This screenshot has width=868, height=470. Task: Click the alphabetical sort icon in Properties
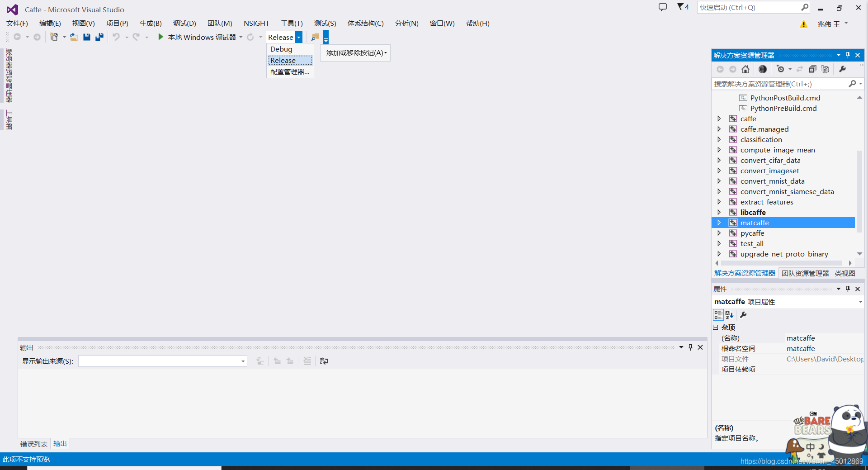pos(729,315)
